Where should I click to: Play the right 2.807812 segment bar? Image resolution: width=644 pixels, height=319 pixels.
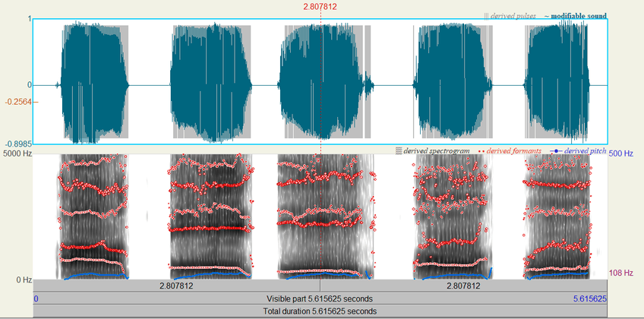464,286
